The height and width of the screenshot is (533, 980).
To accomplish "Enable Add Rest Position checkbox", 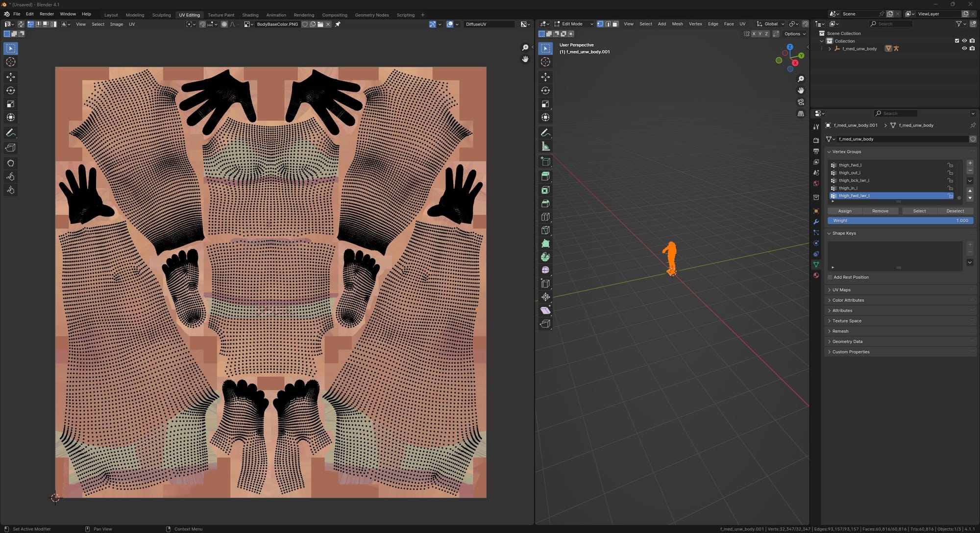I will tap(830, 277).
